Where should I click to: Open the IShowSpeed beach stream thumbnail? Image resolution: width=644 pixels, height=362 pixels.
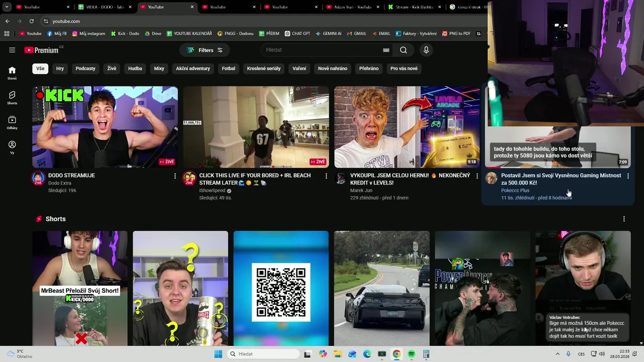pyautogui.click(x=256, y=127)
